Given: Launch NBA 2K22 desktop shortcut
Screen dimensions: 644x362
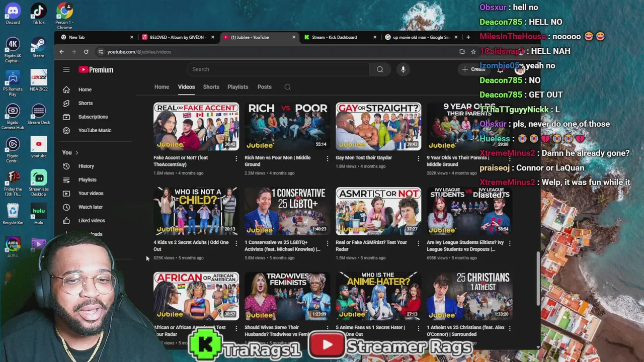Looking at the screenshot, I should 38,80.
